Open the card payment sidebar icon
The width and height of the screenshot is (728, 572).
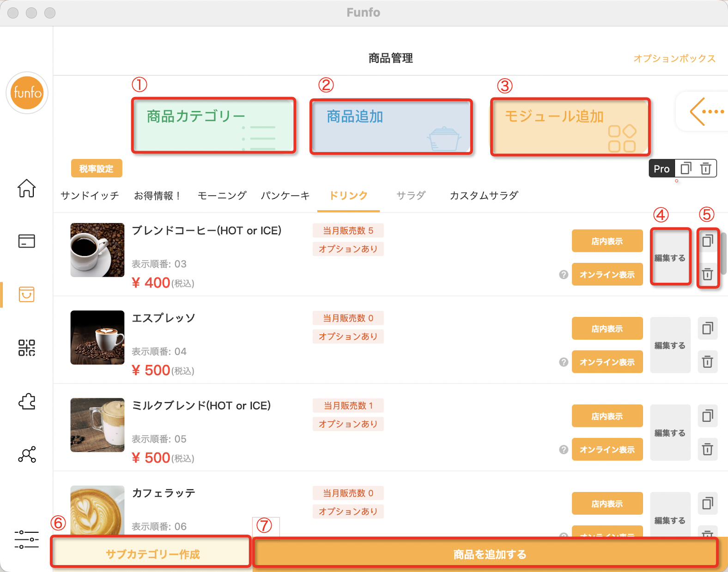[x=26, y=241]
